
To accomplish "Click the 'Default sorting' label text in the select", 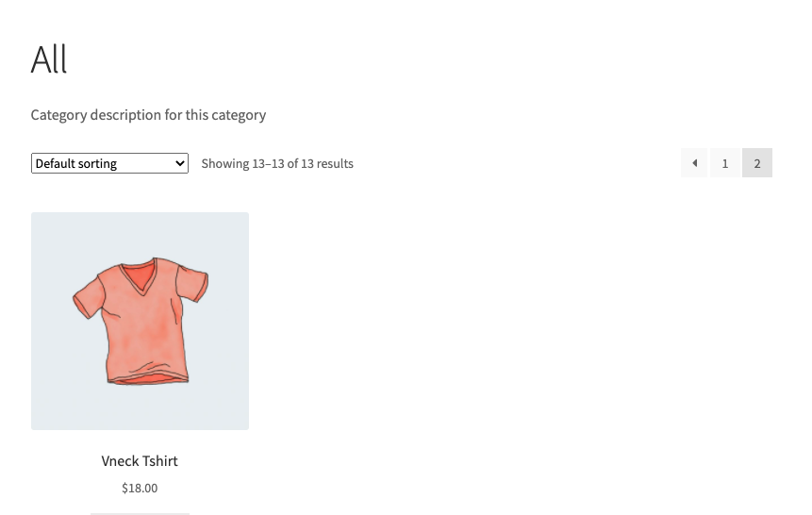I will pos(76,164).
